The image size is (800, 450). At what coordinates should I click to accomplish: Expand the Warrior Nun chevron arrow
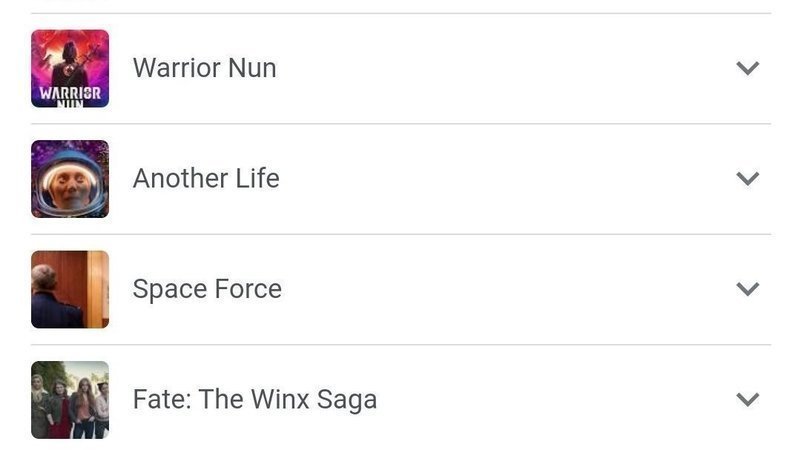pos(747,68)
